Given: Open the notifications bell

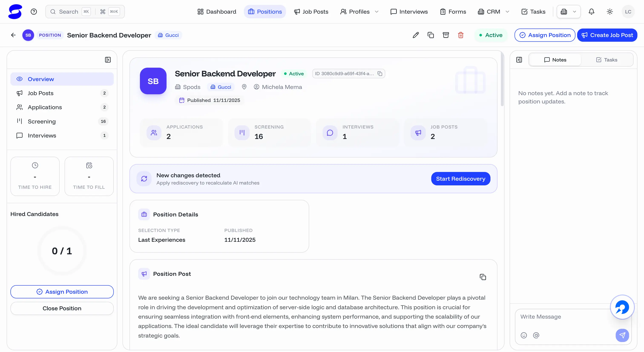Looking at the screenshot, I should (591, 12).
